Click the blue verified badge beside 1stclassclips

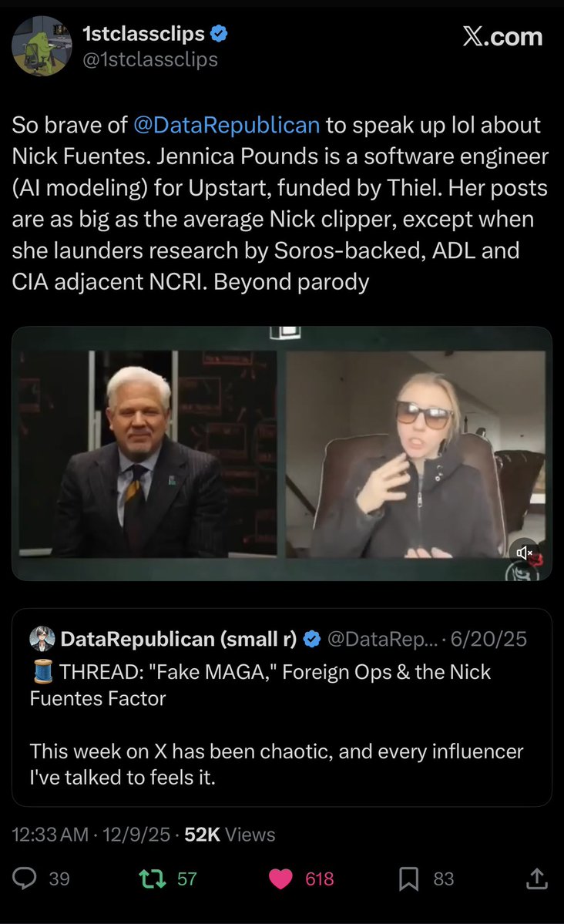click(220, 35)
